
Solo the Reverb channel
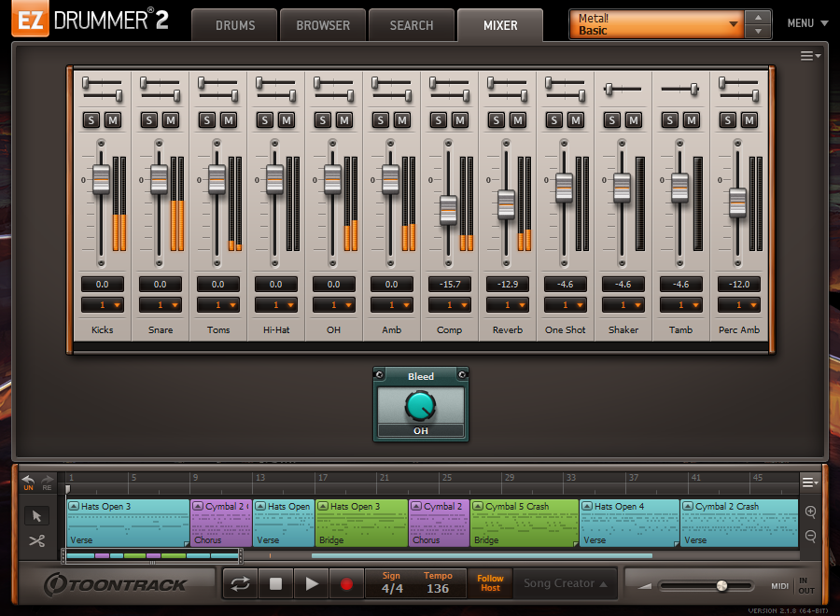point(497,120)
